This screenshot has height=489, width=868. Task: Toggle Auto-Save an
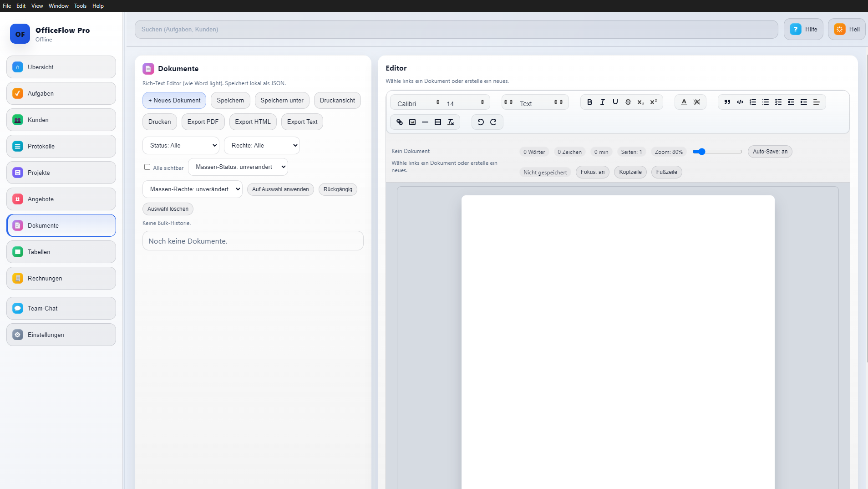point(770,152)
